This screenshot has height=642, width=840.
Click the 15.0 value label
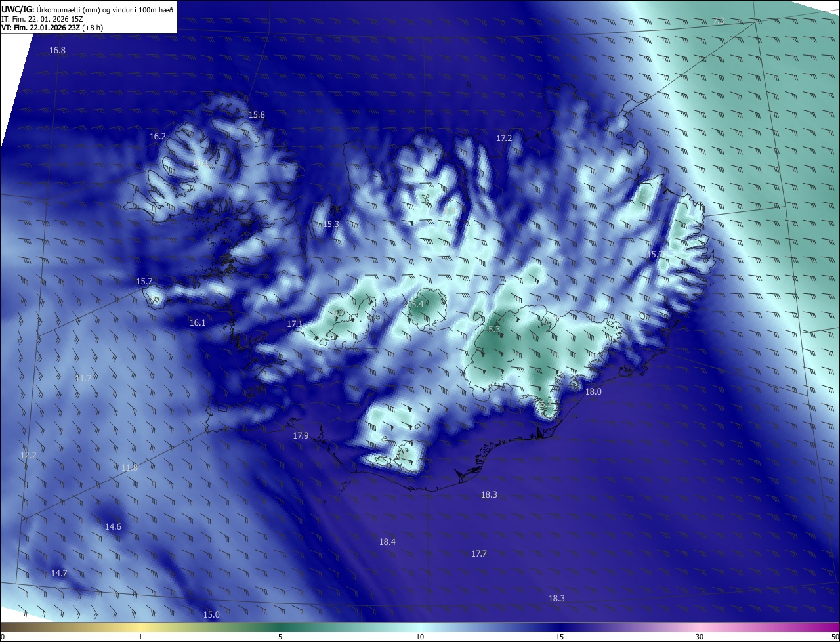pos(211,615)
